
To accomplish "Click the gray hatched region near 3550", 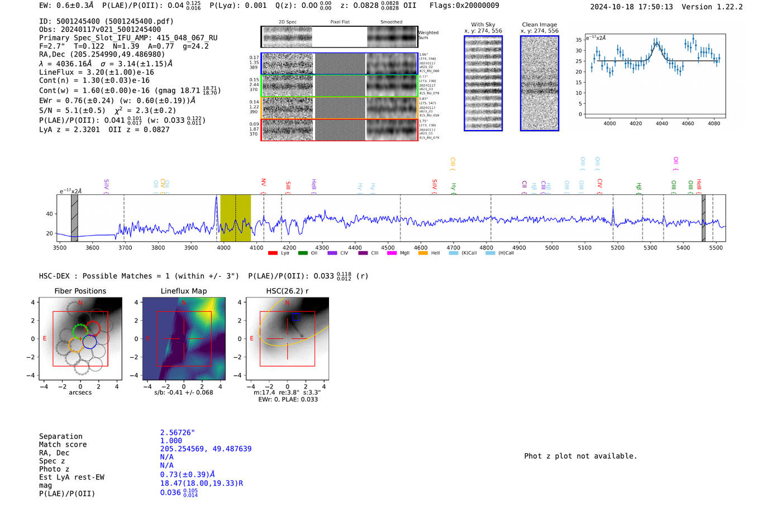I will (74, 218).
